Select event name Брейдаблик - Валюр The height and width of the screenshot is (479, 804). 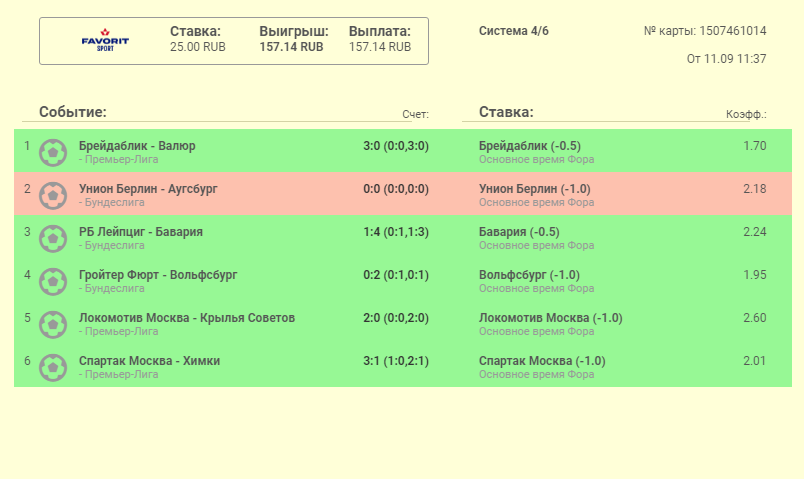137,146
